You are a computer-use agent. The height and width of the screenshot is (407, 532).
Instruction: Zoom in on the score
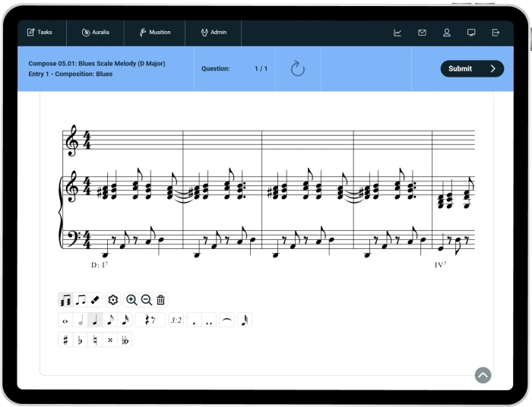pos(131,300)
